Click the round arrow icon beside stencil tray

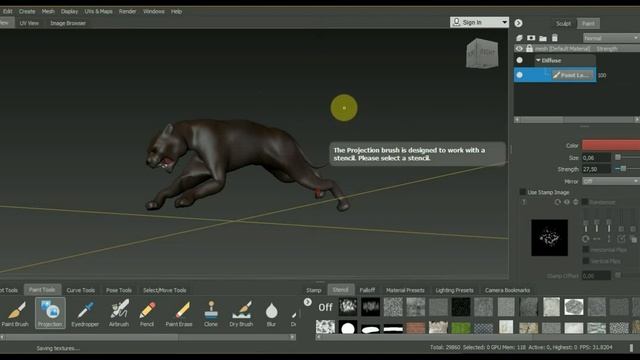tap(308, 302)
